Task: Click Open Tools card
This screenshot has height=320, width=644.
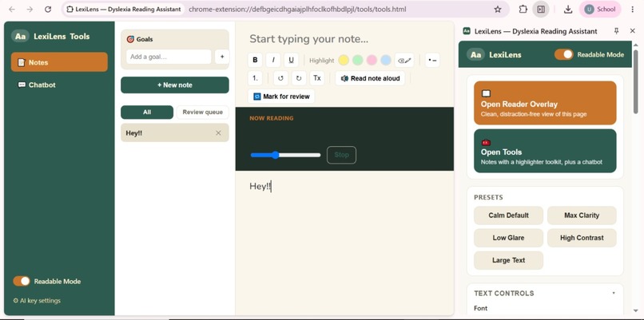Action: (545, 151)
